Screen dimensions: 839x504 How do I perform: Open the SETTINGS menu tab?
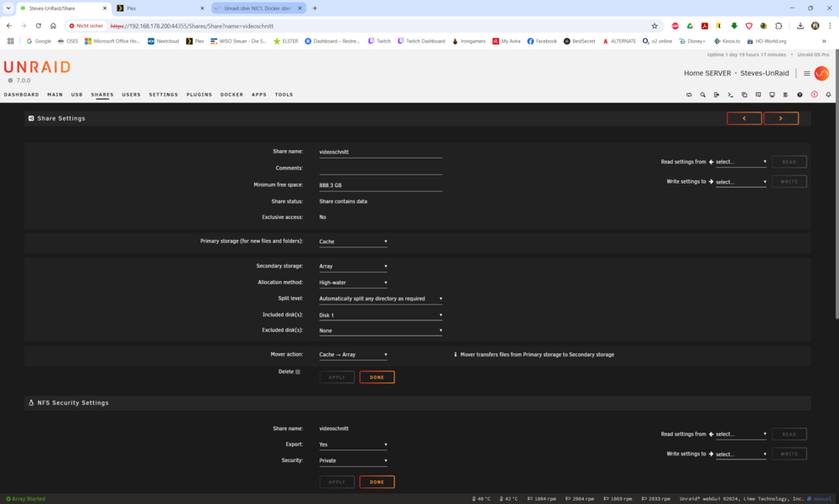tap(164, 95)
